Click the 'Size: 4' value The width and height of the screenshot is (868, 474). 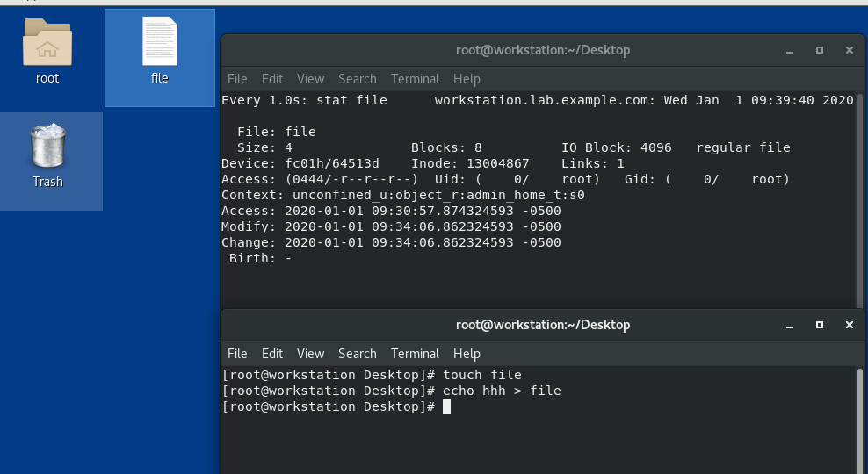(x=264, y=147)
